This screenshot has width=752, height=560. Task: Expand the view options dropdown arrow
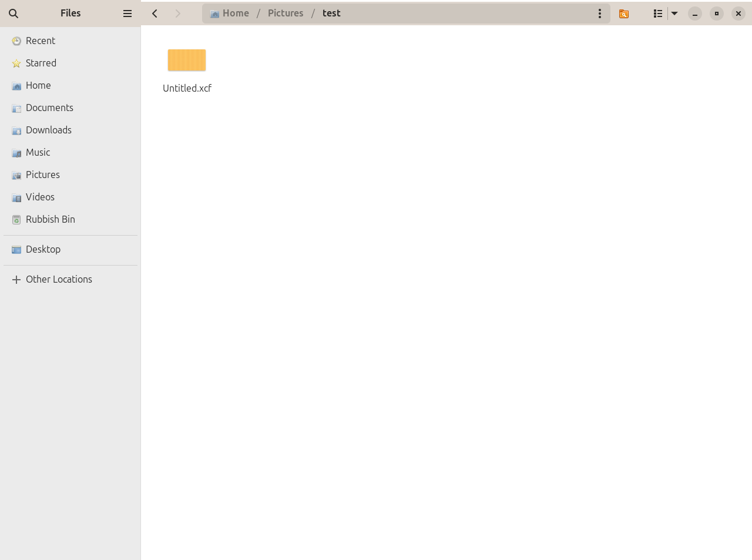coord(674,14)
